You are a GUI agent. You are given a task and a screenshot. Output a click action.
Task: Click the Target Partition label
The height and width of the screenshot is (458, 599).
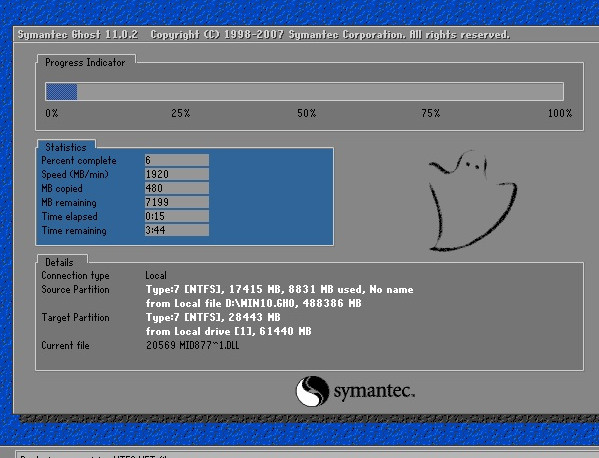(x=75, y=317)
